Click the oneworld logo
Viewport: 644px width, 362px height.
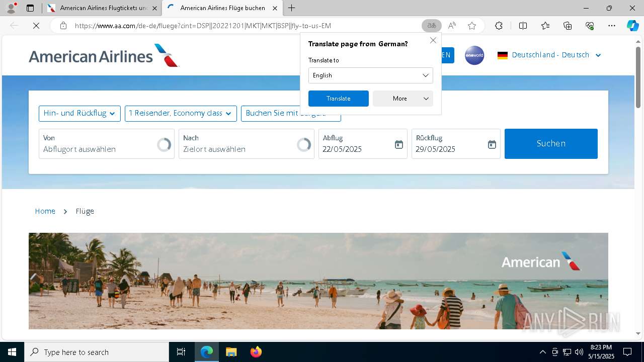[474, 55]
